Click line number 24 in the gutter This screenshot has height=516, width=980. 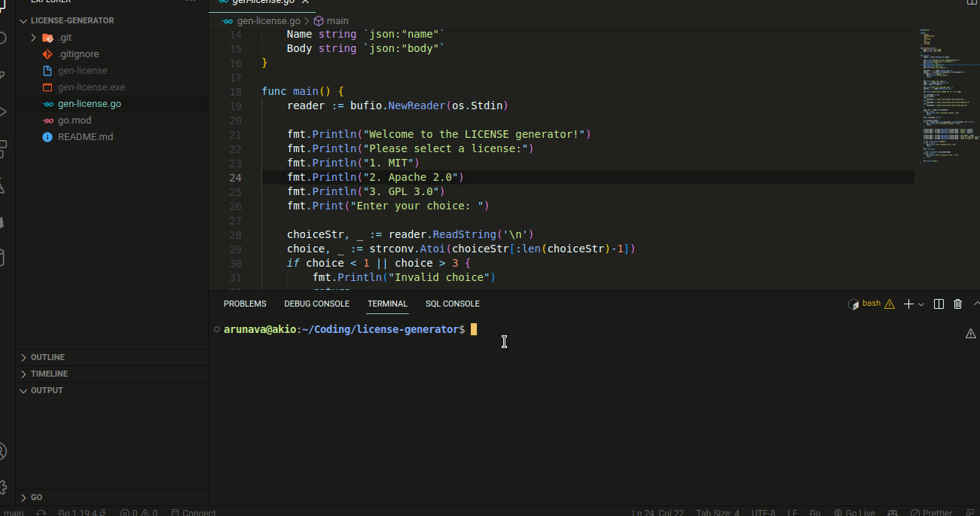coord(234,178)
